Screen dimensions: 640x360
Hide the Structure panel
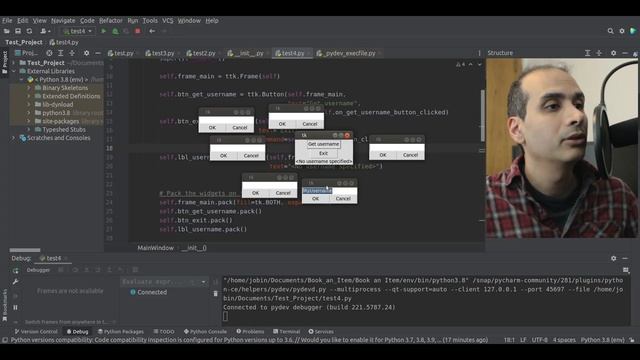click(625, 53)
